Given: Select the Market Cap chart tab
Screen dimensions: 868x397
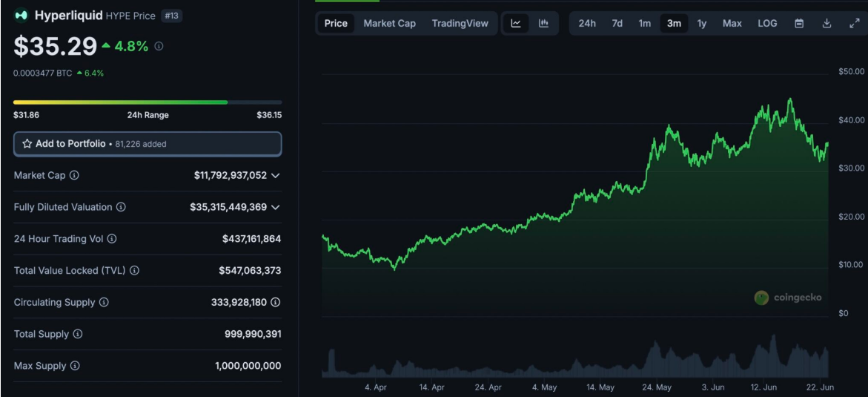Looking at the screenshot, I should point(389,23).
